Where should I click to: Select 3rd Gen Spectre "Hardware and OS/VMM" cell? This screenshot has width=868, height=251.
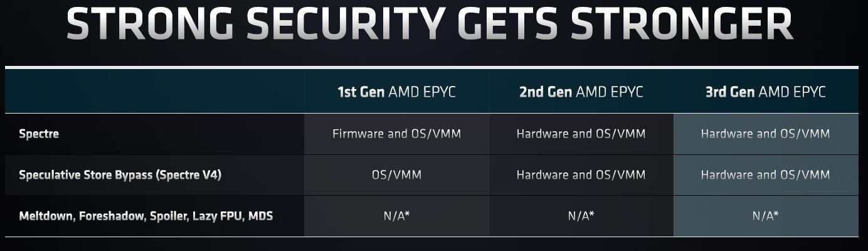click(x=765, y=134)
